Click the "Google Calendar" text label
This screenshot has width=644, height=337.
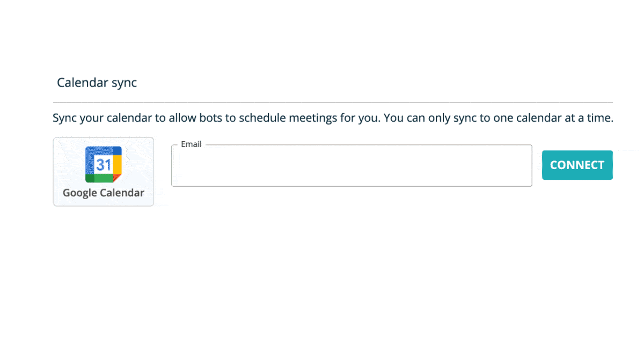pos(104,193)
